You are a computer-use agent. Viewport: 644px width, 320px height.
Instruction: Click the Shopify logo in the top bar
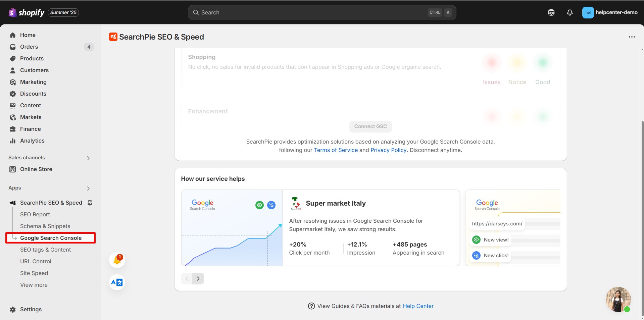coord(13,12)
